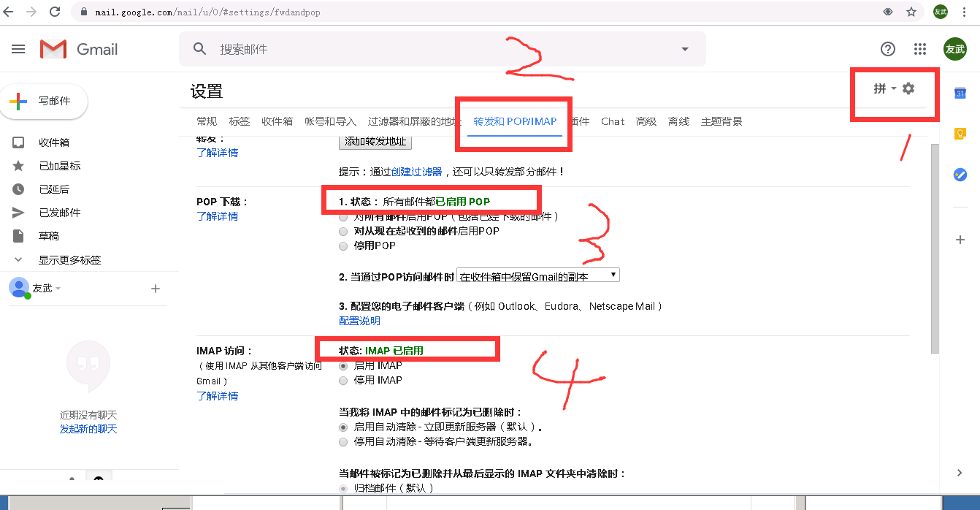Screen dimensions: 980x510
Task: Click the browser reload icon
Action: click(55, 12)
